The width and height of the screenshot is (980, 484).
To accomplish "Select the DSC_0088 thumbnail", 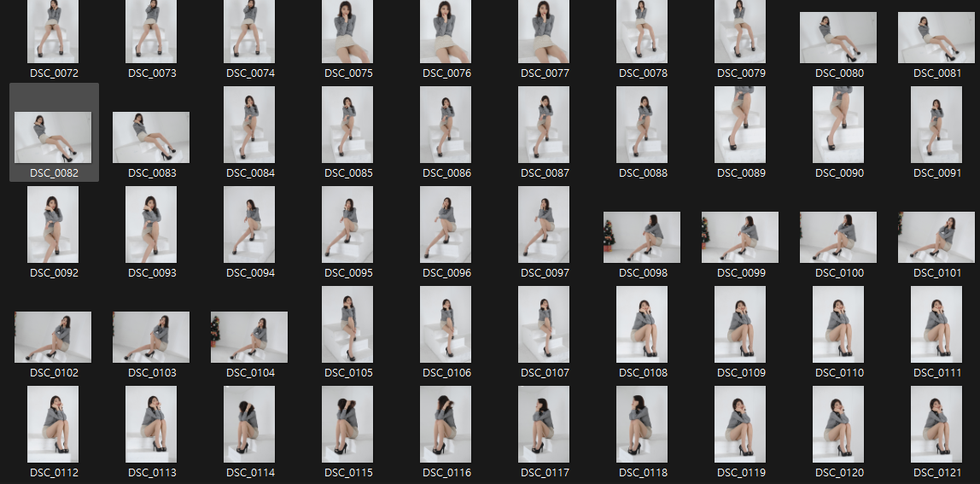I will click(642, 125).
